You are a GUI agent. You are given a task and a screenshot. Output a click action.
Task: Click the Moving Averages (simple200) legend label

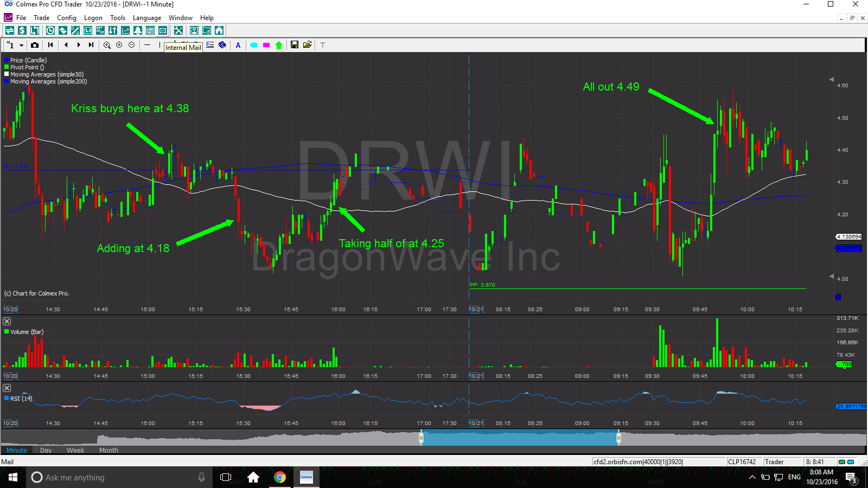pyautogui.click(x=48, y=81)
